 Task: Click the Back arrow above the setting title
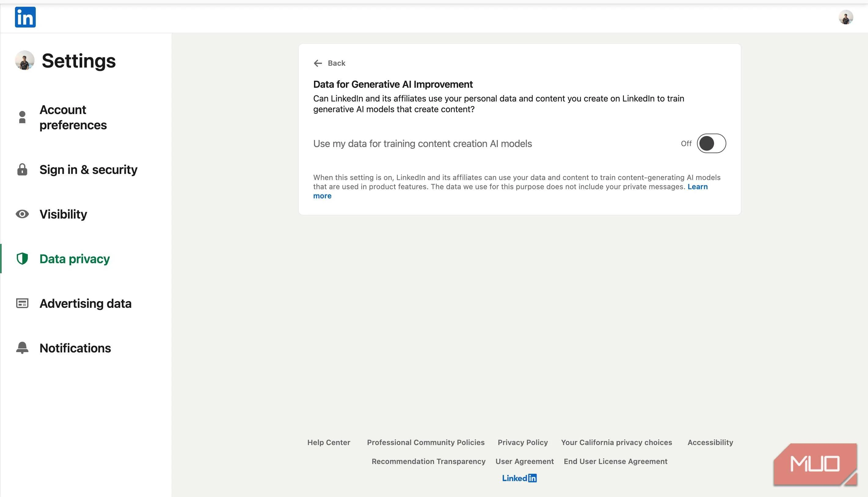(318, 63)
